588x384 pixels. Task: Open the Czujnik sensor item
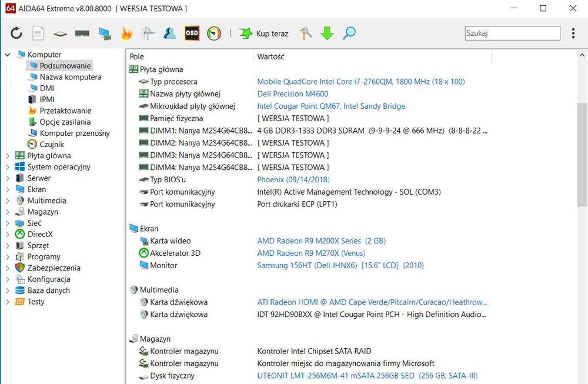52,145
